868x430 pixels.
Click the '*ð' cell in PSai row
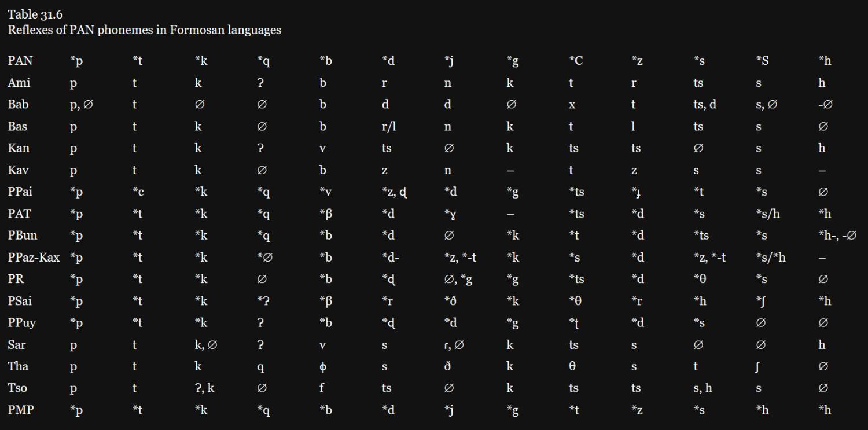tap(451, 301)
